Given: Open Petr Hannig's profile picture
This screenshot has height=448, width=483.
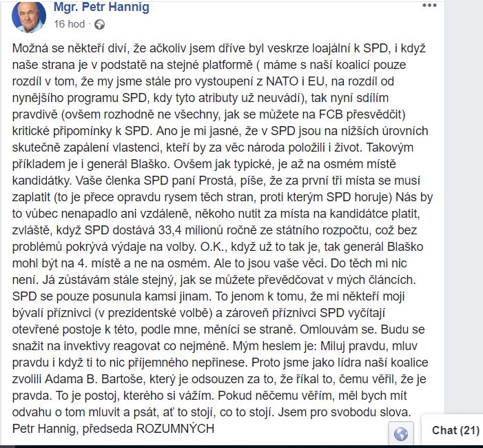Looking at the screenshot, I should pos(29,17).
